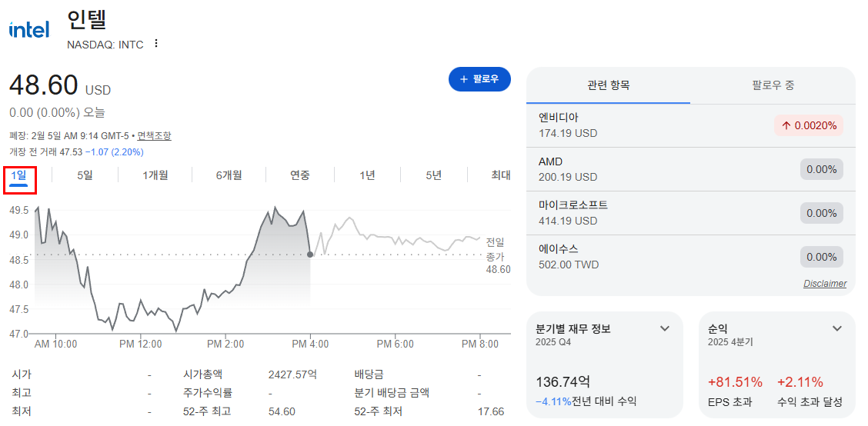Click the 시가총액 value 2427.57억
Viewport: 868px width, 426px height.
(293, 374)
